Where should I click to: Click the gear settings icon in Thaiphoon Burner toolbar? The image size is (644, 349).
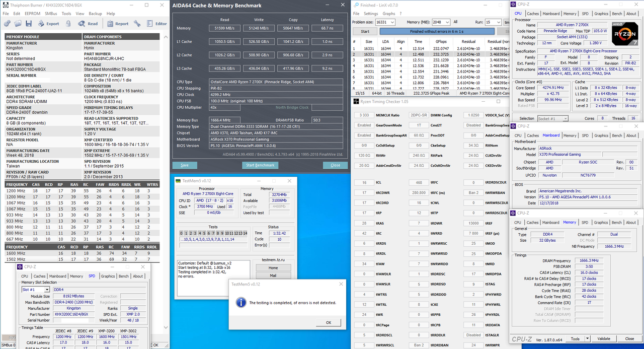click(7, 24)
